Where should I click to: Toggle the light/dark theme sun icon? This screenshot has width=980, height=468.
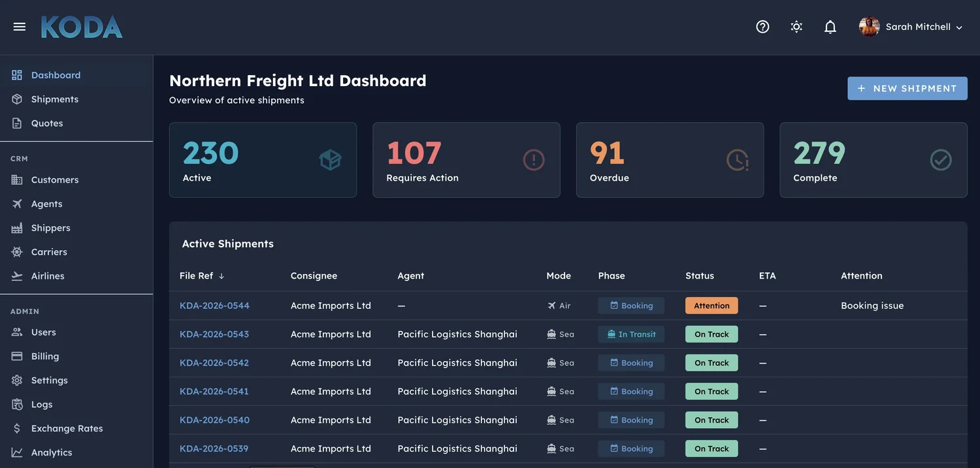point(796,27)
